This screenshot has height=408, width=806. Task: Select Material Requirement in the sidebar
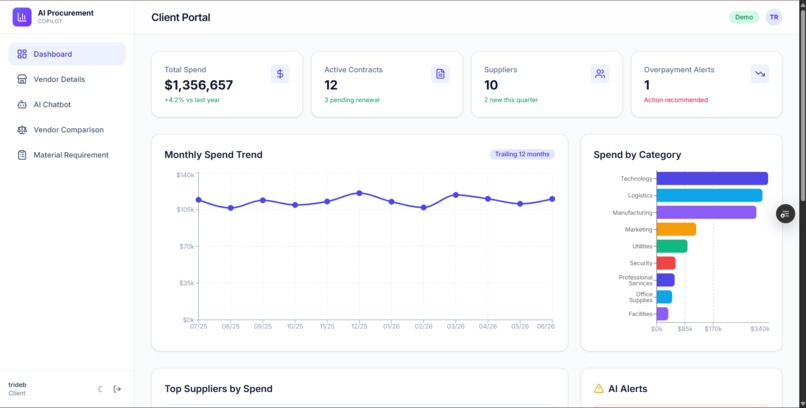(x=67, y=155)
